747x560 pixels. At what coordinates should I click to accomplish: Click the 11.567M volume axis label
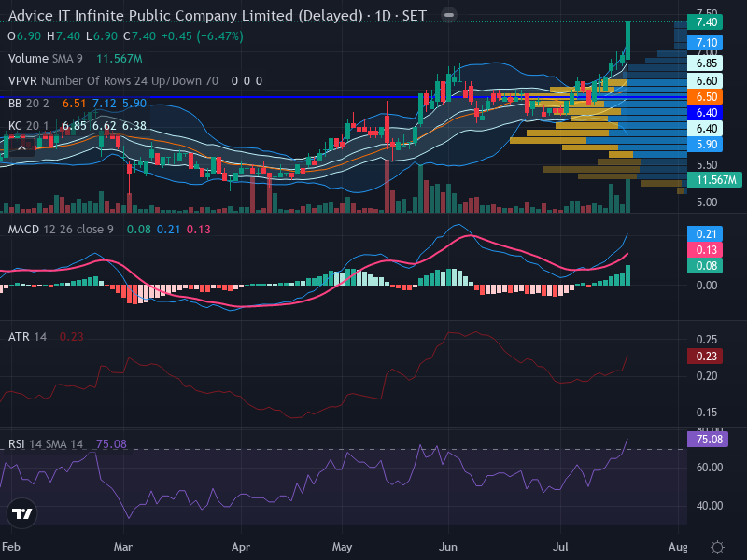pyautogui.click(x=714, y=179)
